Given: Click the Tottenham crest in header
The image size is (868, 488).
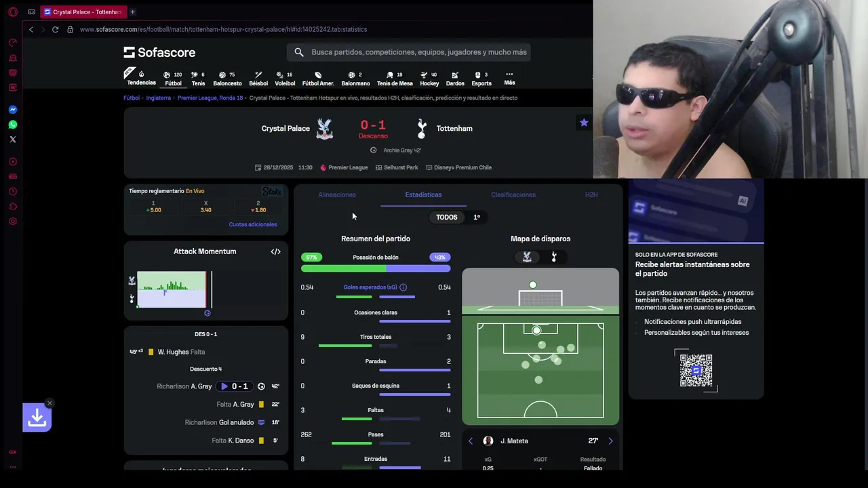Looking at the screenshot, I should click(x=422, y=129).
